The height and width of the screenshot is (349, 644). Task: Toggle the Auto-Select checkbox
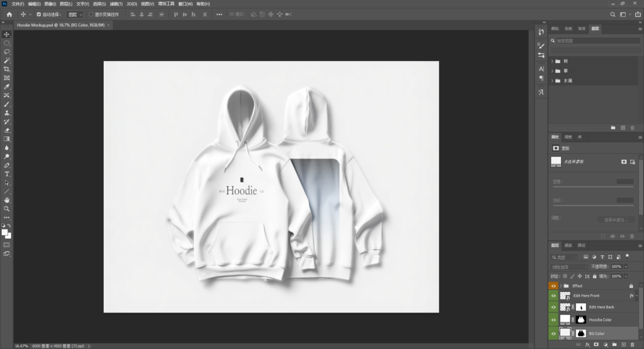pos(38,14)
